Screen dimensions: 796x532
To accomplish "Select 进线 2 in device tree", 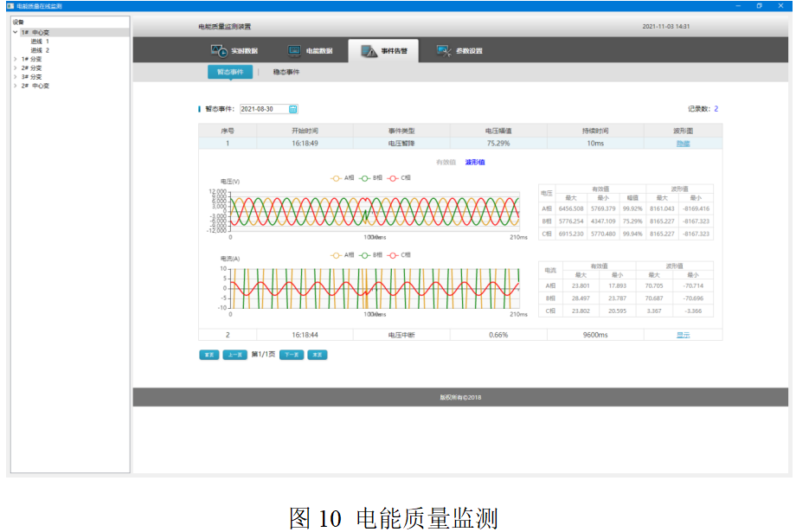I will [x=40, y=50].
